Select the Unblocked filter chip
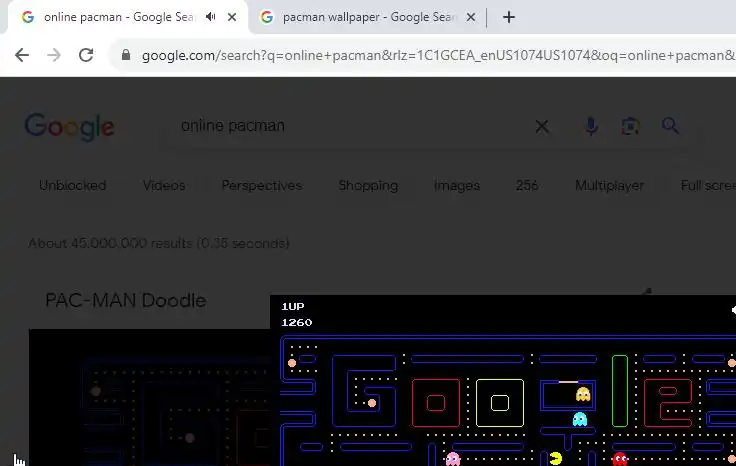Viewport: 736px width, 466px height. point(72,185)
